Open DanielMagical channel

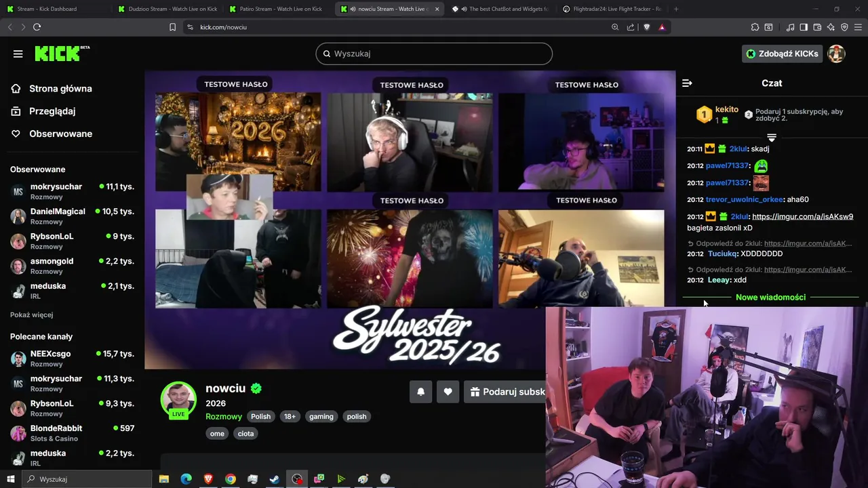pyautogui.click(x=72, y=216)
